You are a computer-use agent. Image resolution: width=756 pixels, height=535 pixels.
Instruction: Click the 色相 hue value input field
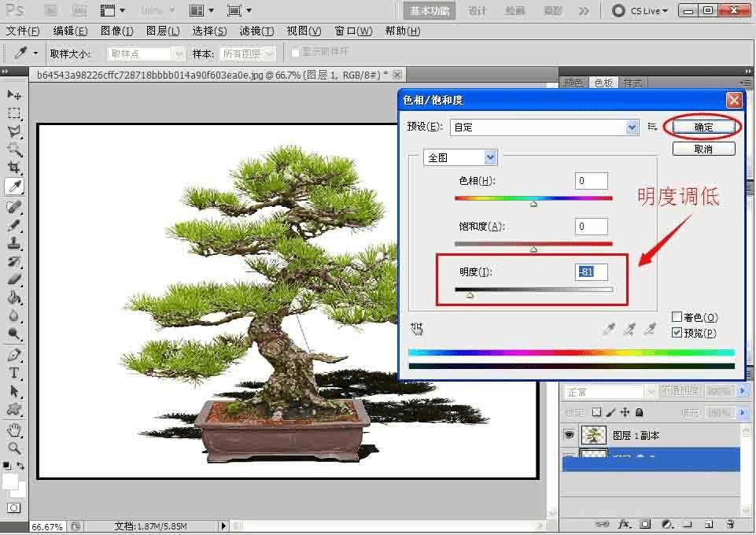pos(591,181)
